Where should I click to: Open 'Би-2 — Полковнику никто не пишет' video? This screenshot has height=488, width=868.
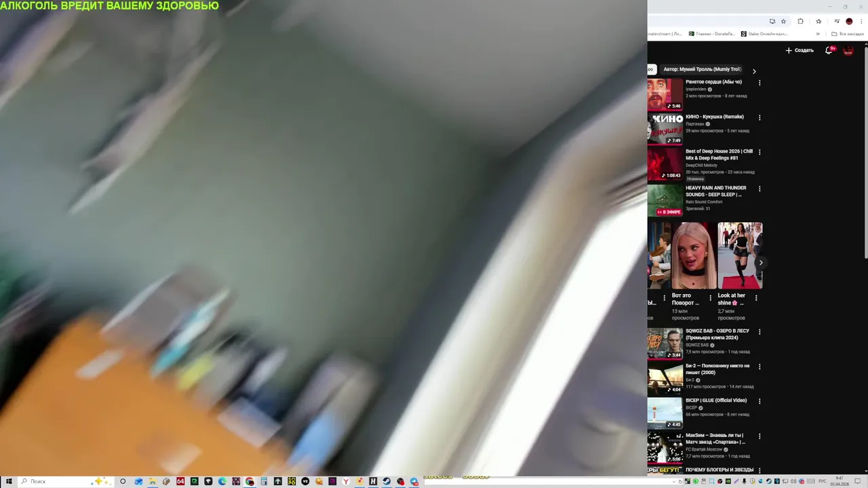pos(717,369)
